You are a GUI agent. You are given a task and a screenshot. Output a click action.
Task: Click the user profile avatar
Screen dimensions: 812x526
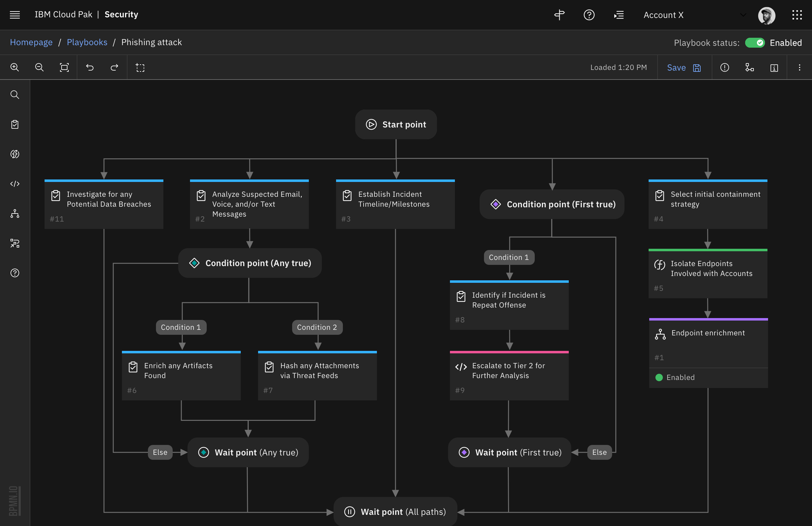766,15
